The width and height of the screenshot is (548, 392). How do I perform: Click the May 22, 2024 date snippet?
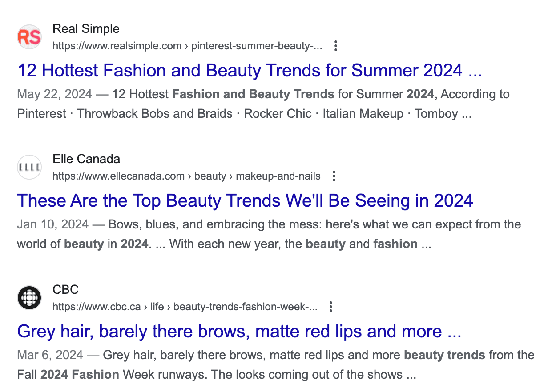54,94
